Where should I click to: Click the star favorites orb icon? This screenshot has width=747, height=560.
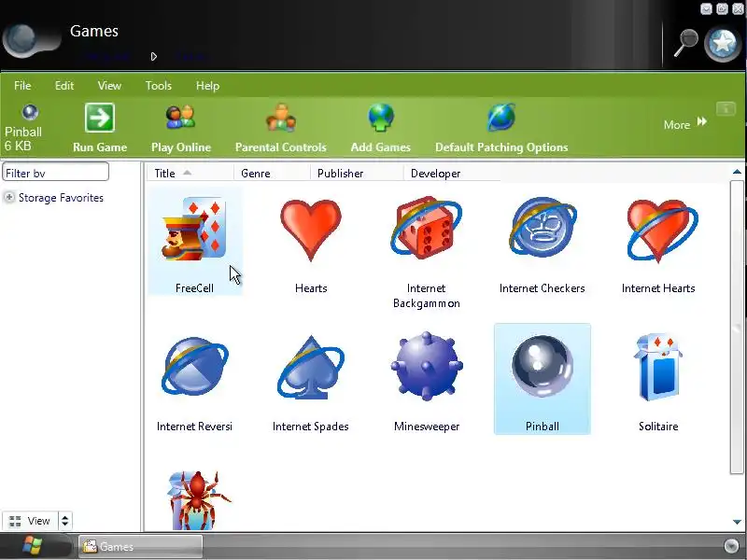click(723, 44)
